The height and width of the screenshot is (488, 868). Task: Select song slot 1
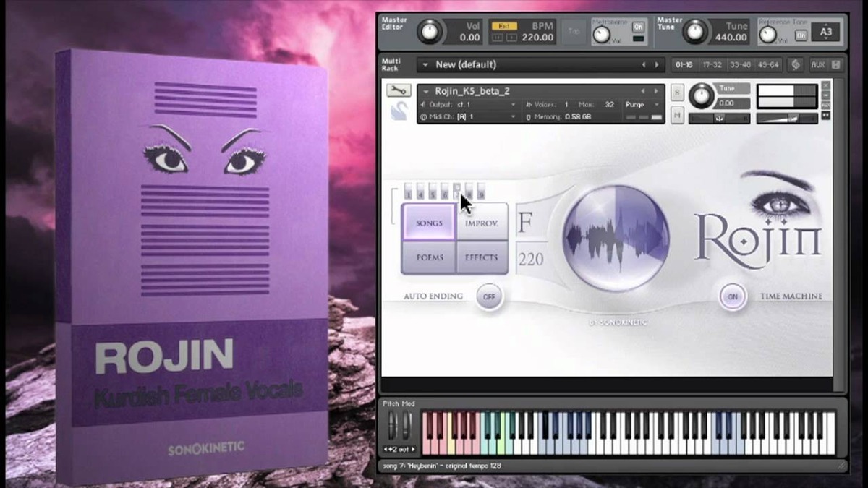pyautogui.click(x=408, y=192)
